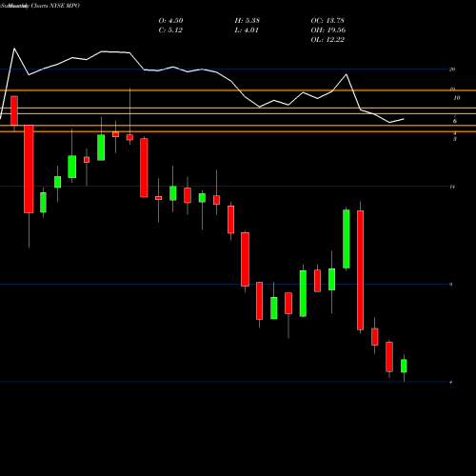The image size is (476, 476).
Task: Click the low value L: 4.01
Action: (247, 30)
